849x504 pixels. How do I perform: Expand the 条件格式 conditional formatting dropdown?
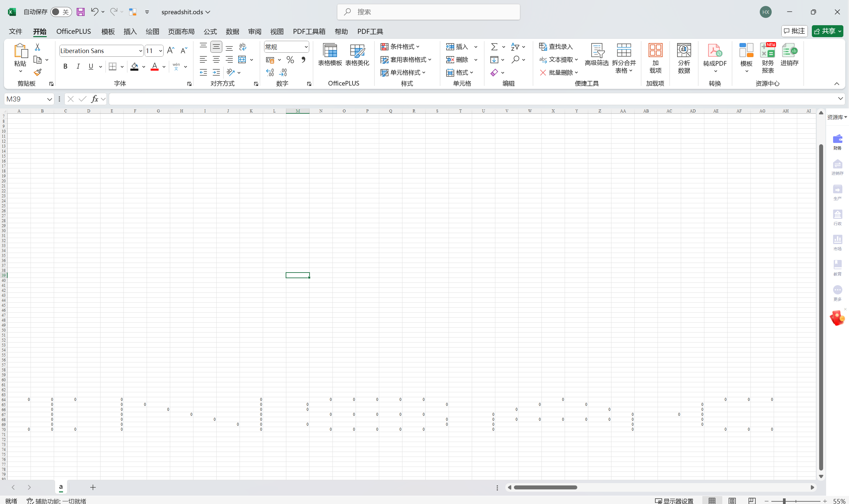(418, 47)
